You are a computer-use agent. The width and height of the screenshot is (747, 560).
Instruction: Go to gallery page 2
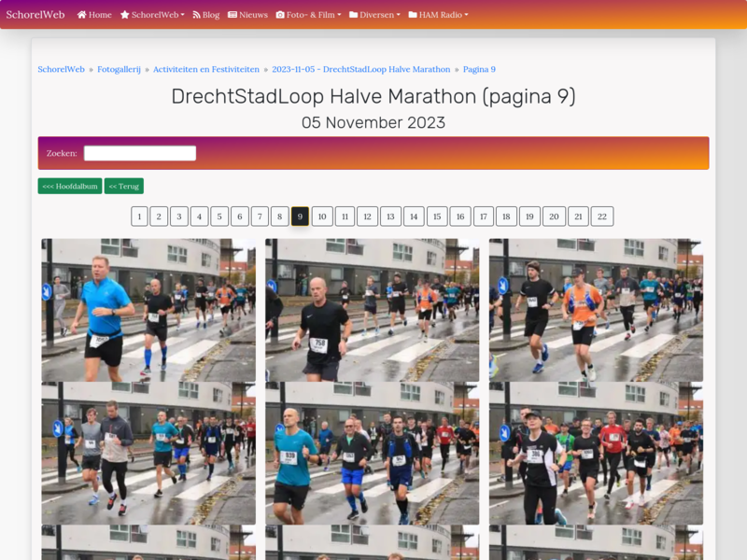pyautogui.click(x=159, y=217)
